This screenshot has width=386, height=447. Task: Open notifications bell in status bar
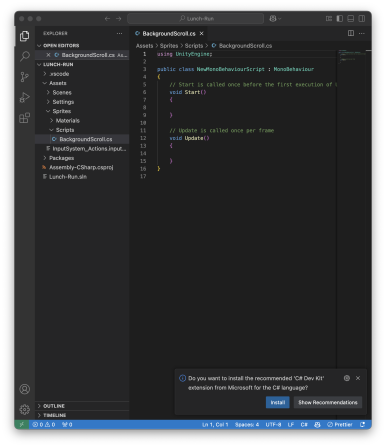pos(362,424)
